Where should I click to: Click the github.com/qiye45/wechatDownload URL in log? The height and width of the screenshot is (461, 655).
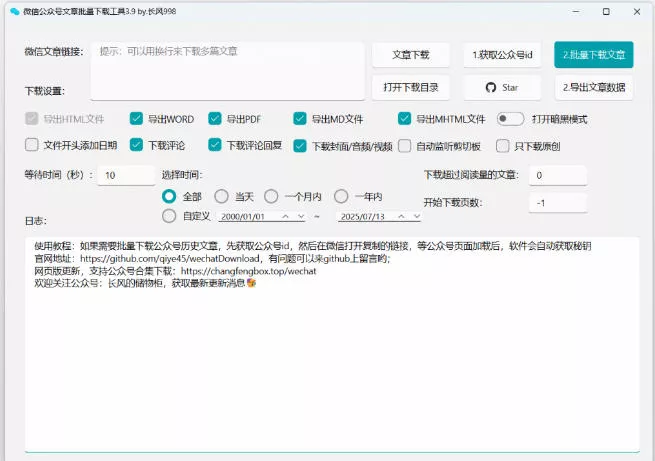click(x=170, y=258)
